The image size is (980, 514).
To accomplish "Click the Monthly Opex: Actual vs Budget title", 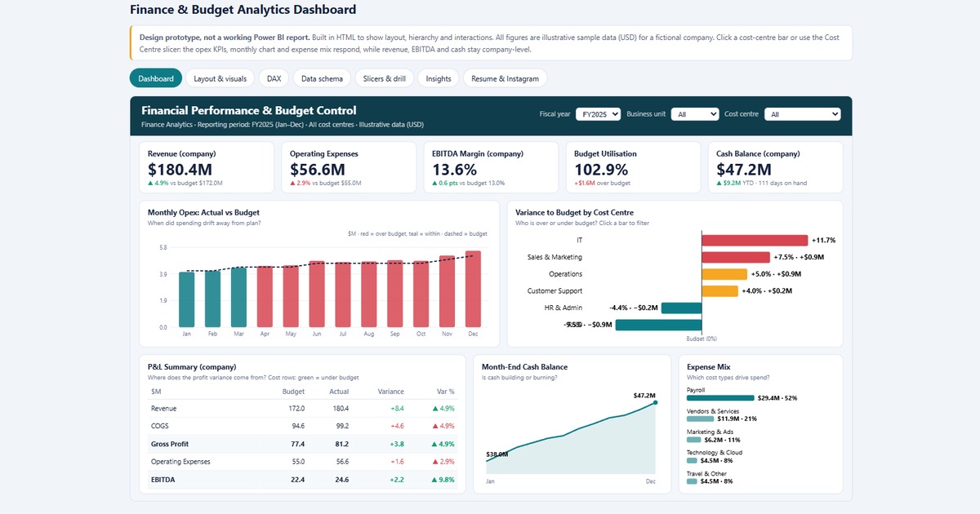I will click(x=203, y=212).
